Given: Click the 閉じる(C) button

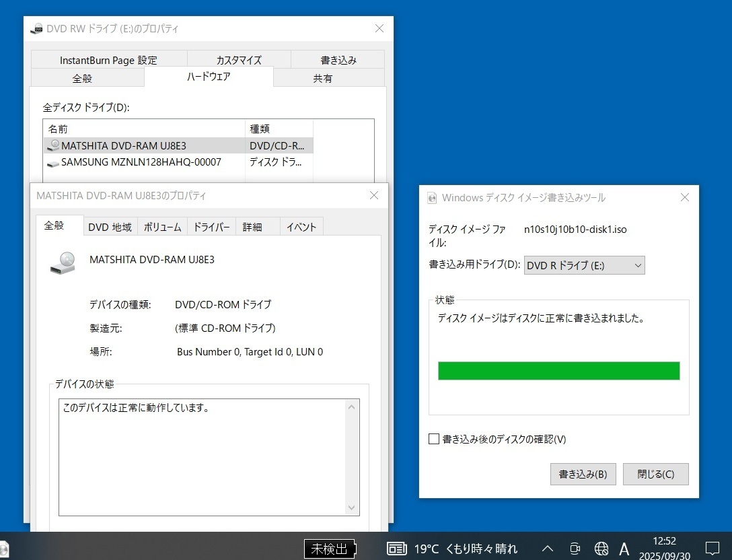Looking at the screenshot, I should click(x=655, y=474).
